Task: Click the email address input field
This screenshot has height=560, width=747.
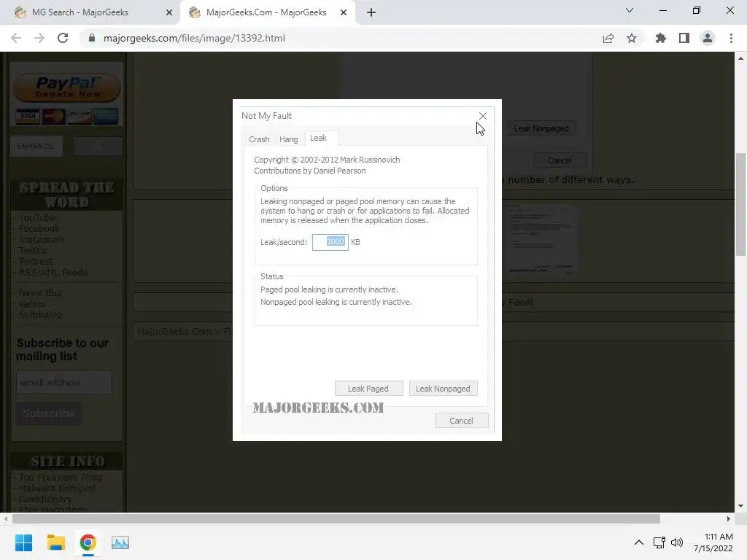Action: click(x=64, y=382)
